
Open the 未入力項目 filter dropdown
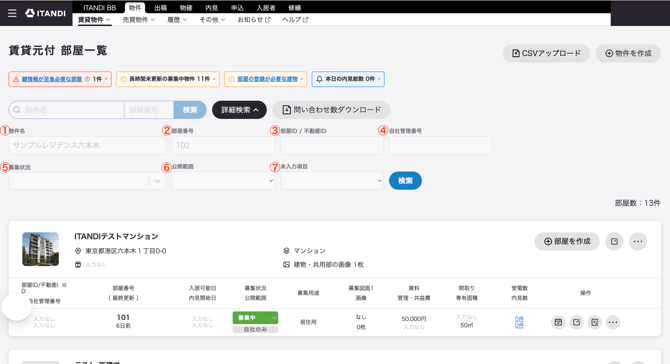pyautogui.click(x=332, y=181)
